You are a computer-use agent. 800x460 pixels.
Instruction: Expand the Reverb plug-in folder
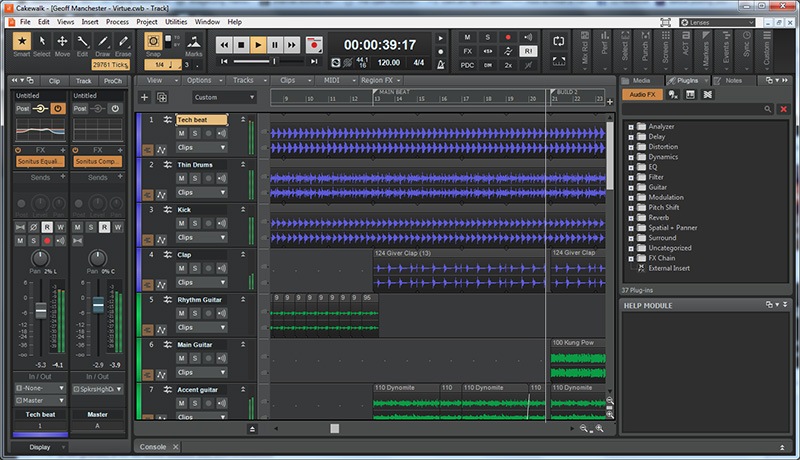(631, 218)
